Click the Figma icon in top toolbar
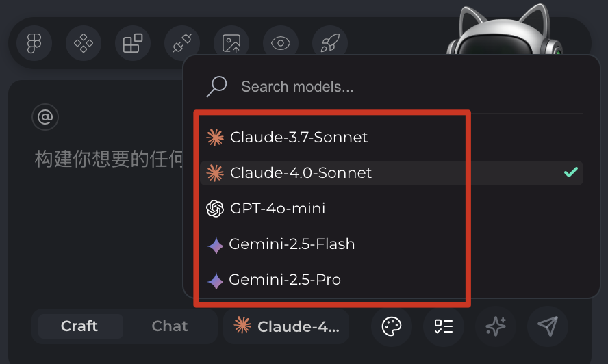Image resolution: width=608 pixels, height=364 pixels. 34,44
